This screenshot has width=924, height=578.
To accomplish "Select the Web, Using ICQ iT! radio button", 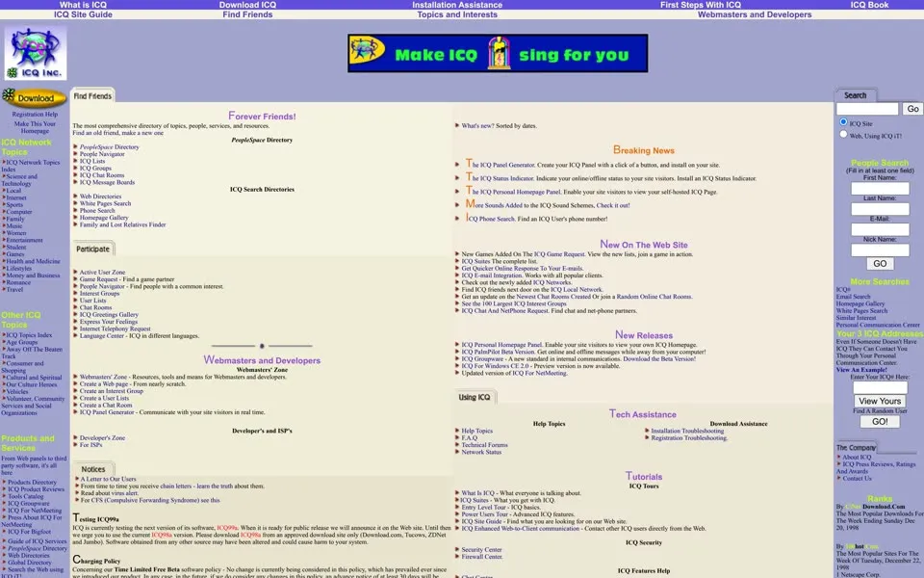I will 843,135.
